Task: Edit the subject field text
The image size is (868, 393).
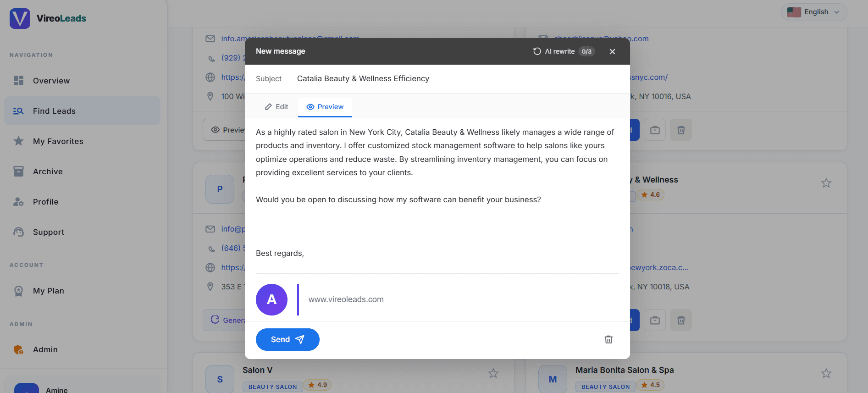Action: tap(458, 78)
